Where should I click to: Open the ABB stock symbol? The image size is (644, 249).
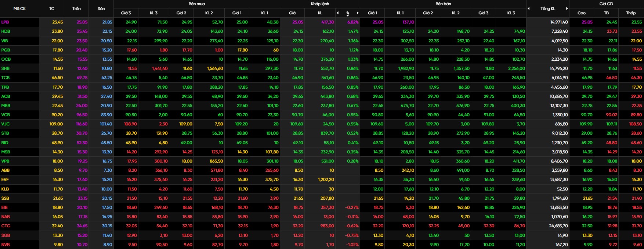point(6,170)
